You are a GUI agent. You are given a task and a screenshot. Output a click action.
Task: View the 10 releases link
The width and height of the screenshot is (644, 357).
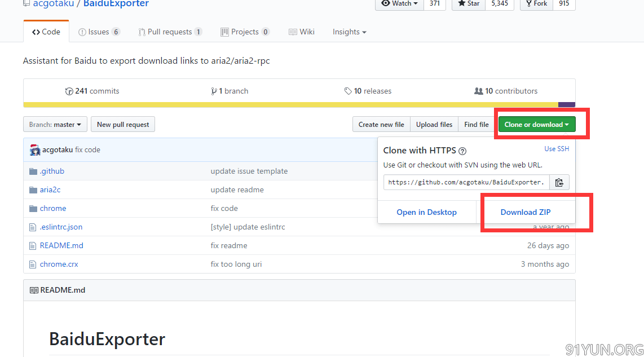pos(368,91)
